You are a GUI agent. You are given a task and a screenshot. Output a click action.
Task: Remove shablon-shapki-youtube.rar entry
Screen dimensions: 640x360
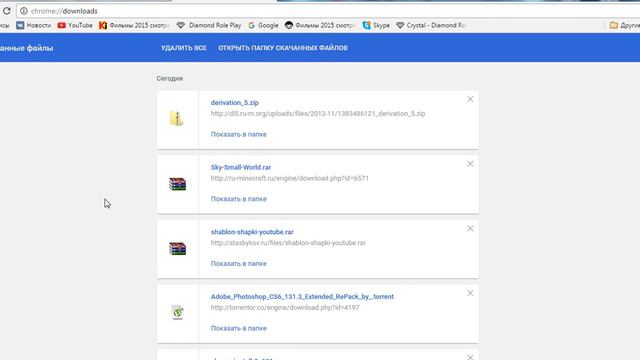tap(470, 229)
